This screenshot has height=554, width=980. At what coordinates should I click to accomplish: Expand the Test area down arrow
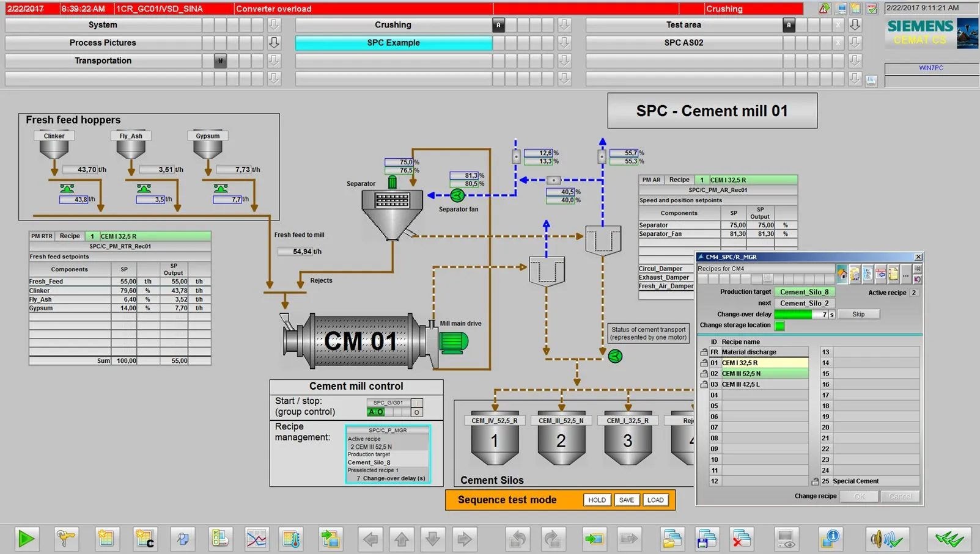pos(855,25)
